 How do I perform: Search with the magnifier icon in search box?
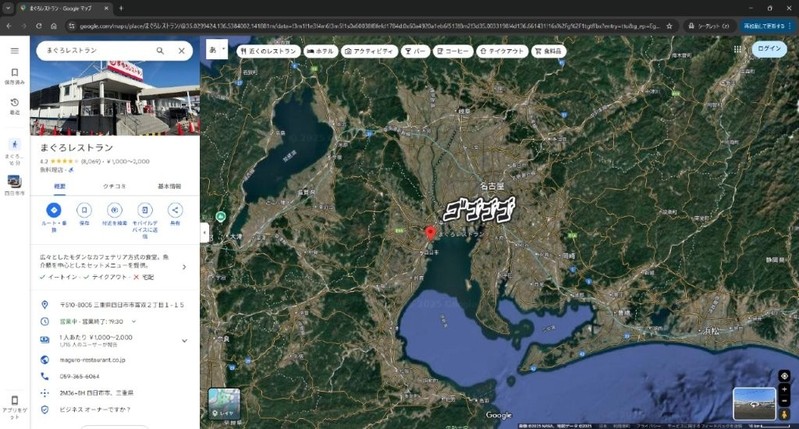click(160, 50)
